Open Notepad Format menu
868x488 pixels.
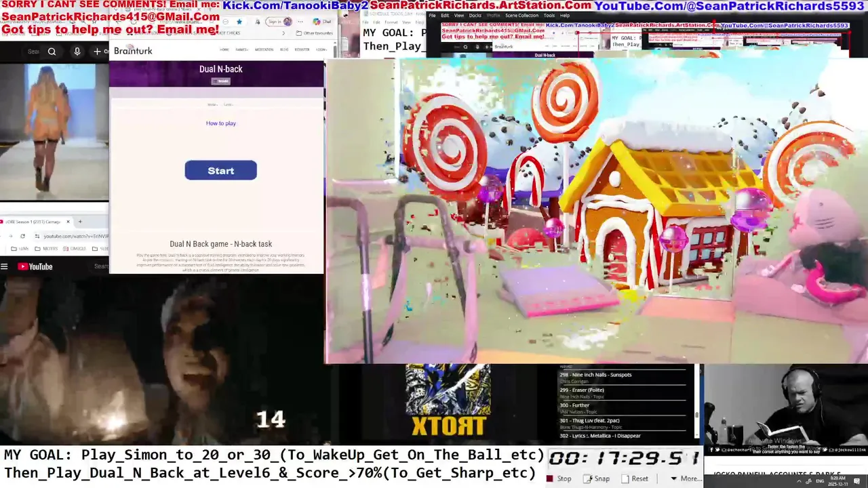(x=391, y=22)
